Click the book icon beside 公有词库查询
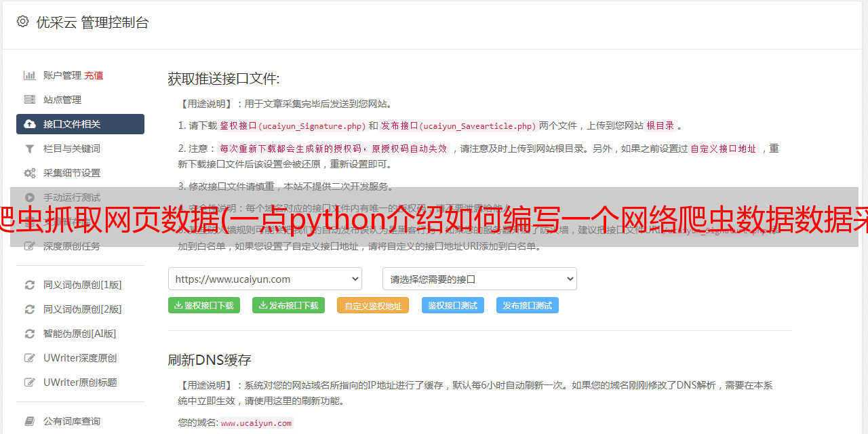This screenshot has height=434, width=868. pos(30,421)
